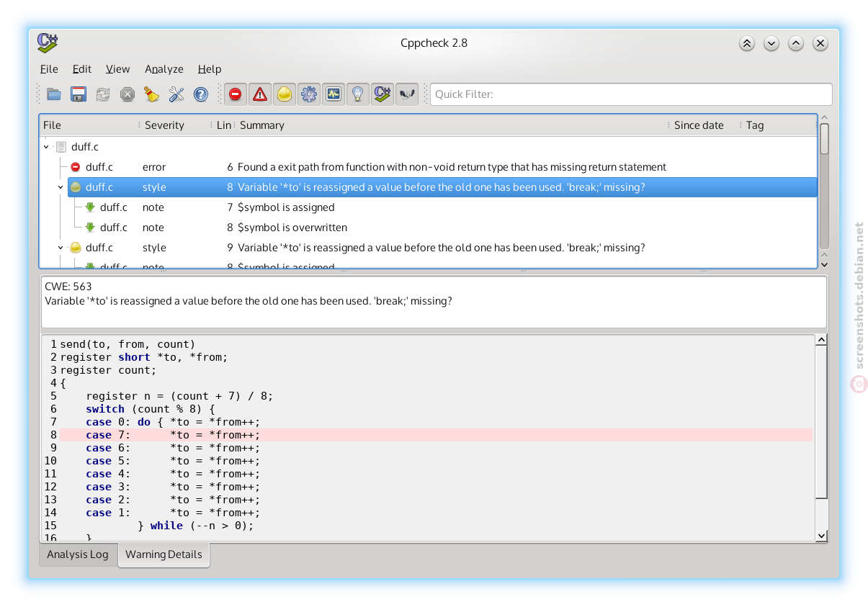This screenshot has height=607, width=868.
Task: Toggle the Show performance monitor filter
Action: click(334, 94)
